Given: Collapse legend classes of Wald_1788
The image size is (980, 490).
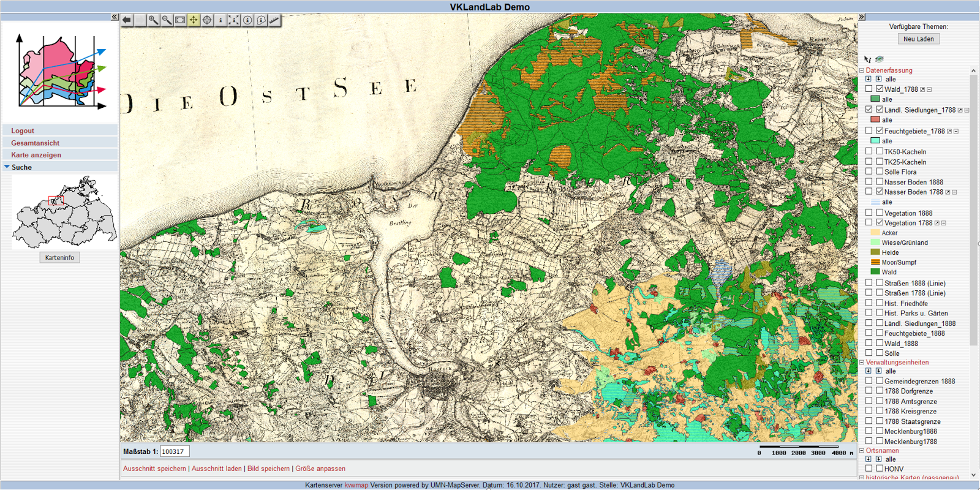Looking at the screenshot, I should coord(929,89).
